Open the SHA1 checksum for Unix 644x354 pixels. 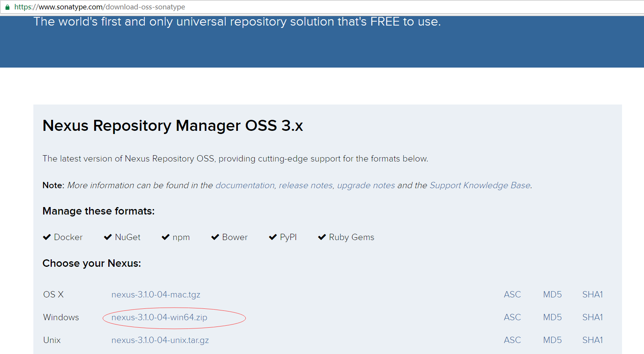pyautogui.click(x=593, y=340)
